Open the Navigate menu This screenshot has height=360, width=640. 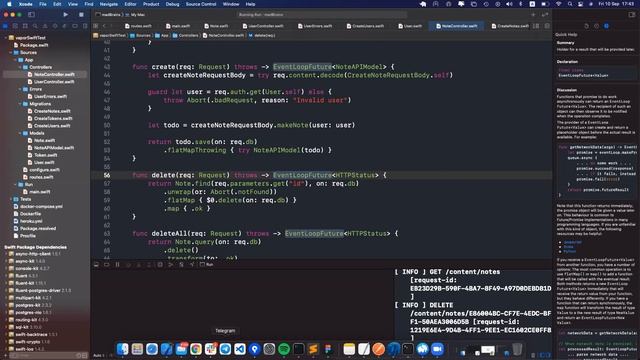pos(109,4)
